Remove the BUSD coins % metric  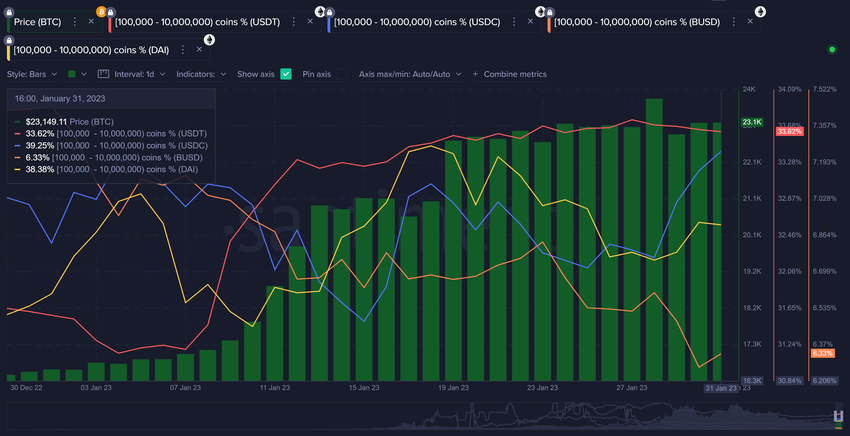pos(751,21)
